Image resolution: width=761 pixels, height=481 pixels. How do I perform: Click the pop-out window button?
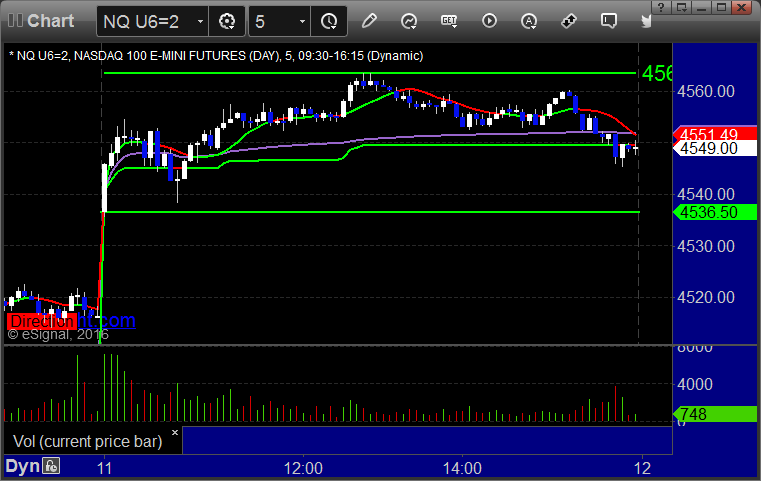(682, 7)
